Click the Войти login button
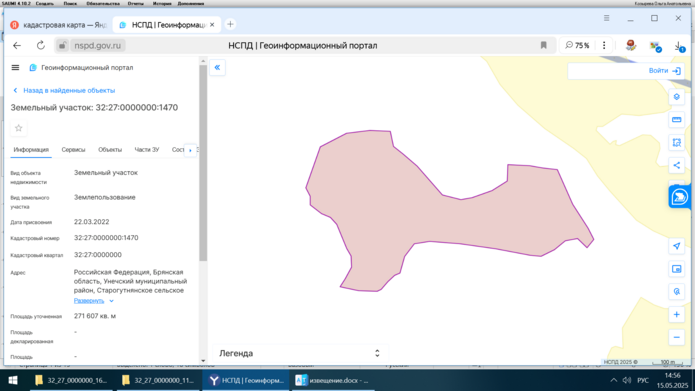 click(x=664, y=70)
